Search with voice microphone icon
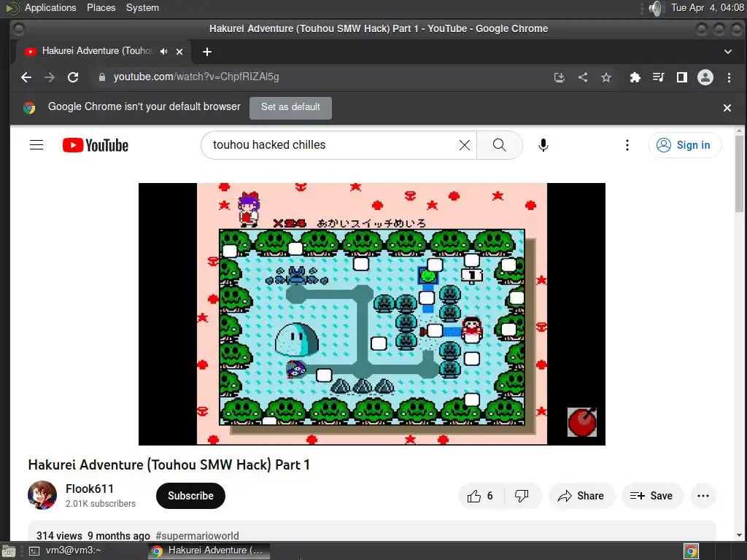This screenshot has width=747, height=560. click(x=543, y=145)
